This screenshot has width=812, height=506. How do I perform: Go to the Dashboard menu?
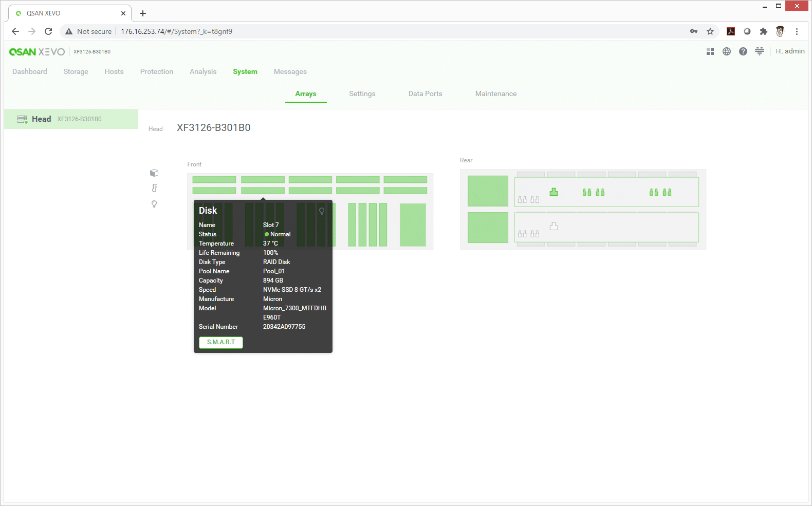(x=30, y=72)
